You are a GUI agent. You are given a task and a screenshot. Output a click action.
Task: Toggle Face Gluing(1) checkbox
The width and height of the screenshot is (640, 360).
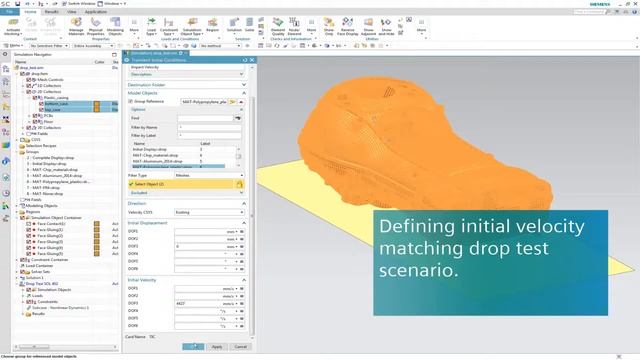tap(29, 230)
